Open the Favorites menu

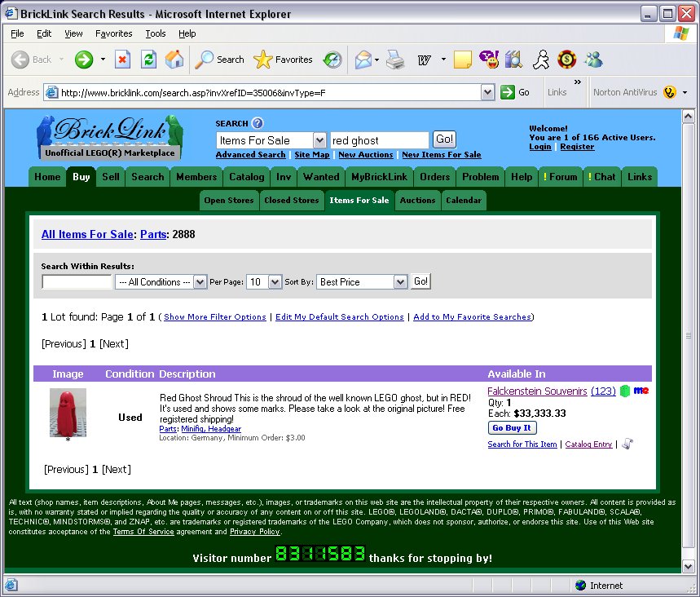click(114, 33)
